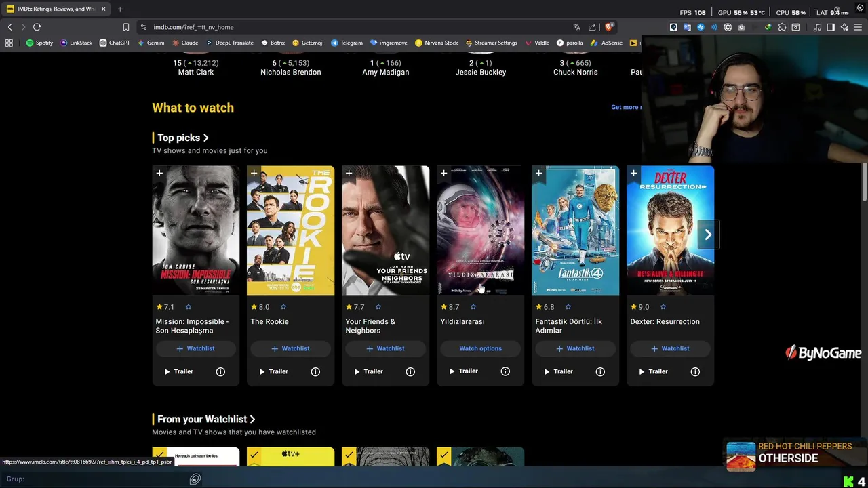This screenshot has width=868, height=488.
Task: Reload the page with the refresh icon
Action: tap(37, 27)
